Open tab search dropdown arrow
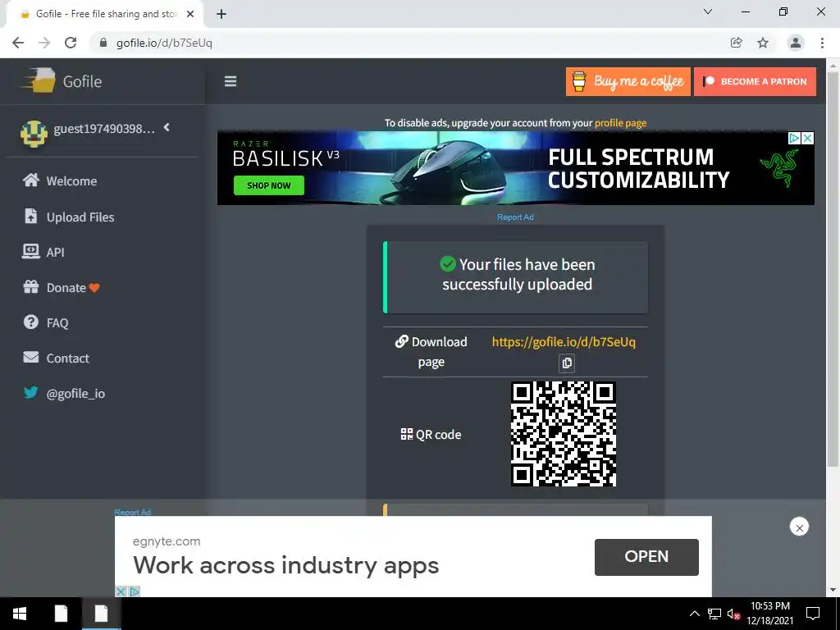This screenshot has width=840, height=630. [x=708, y=11]
